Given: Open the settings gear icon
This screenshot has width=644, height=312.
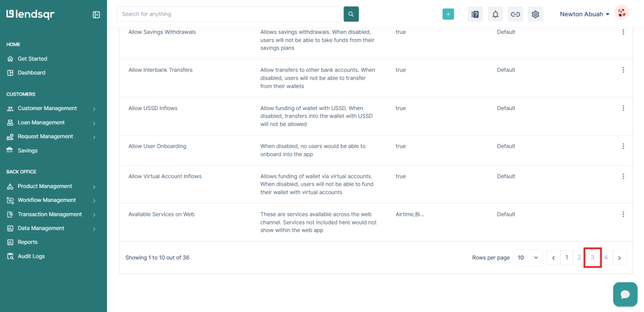Looking at the screenshot, I should [535, 14].
